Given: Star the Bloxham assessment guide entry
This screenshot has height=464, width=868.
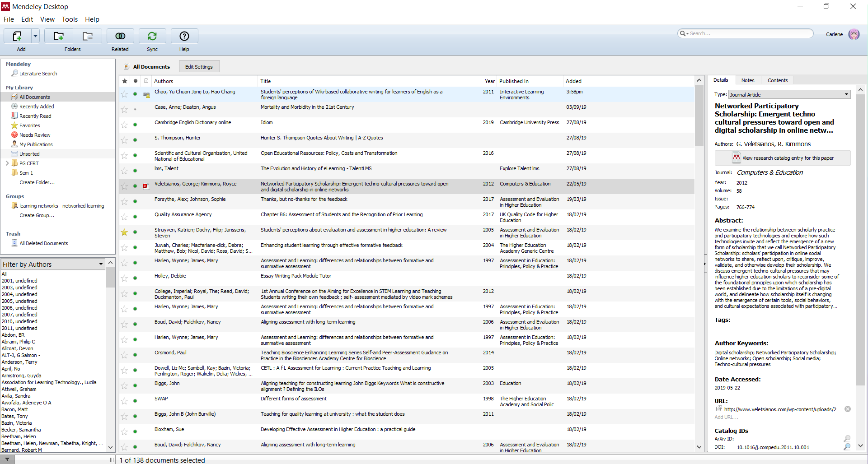Looking at the screenshot, I should pos(124,432).
